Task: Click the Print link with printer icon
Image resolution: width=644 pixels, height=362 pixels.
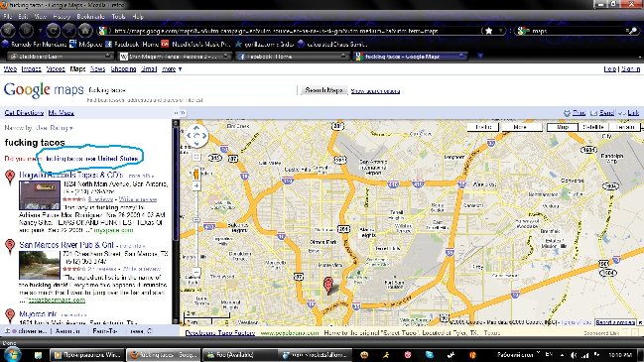Action: pyautogui.click(x=575, y=113)
